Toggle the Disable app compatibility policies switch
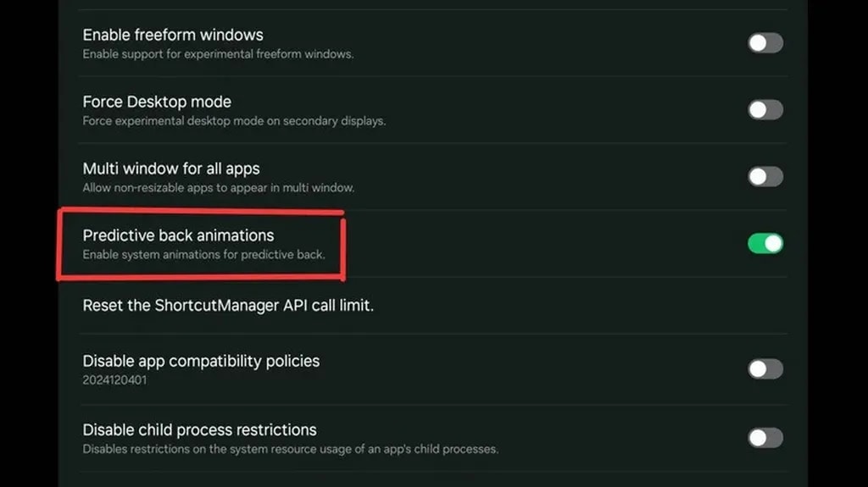Screen dimensions: 868x487 pos(765,369)
